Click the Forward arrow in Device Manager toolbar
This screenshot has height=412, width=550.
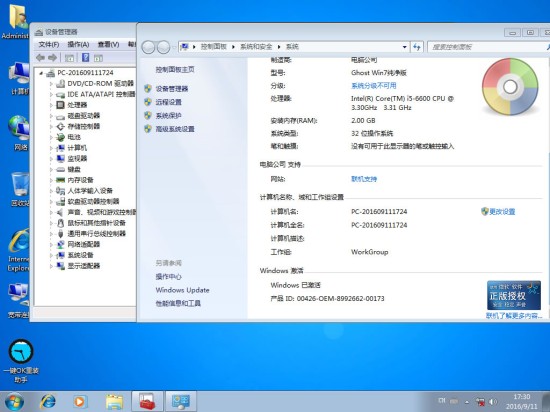pyautogui.click(x=52, y=58)
